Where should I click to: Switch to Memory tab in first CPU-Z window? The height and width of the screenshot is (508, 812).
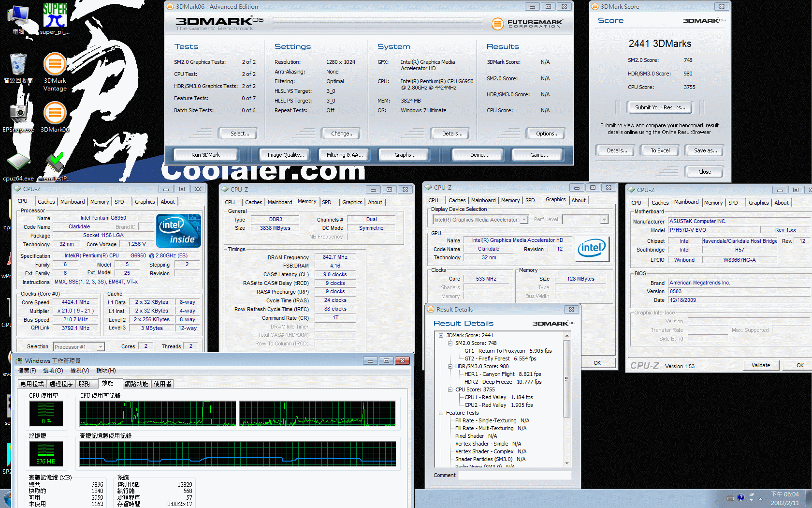(x=100, y=202)
